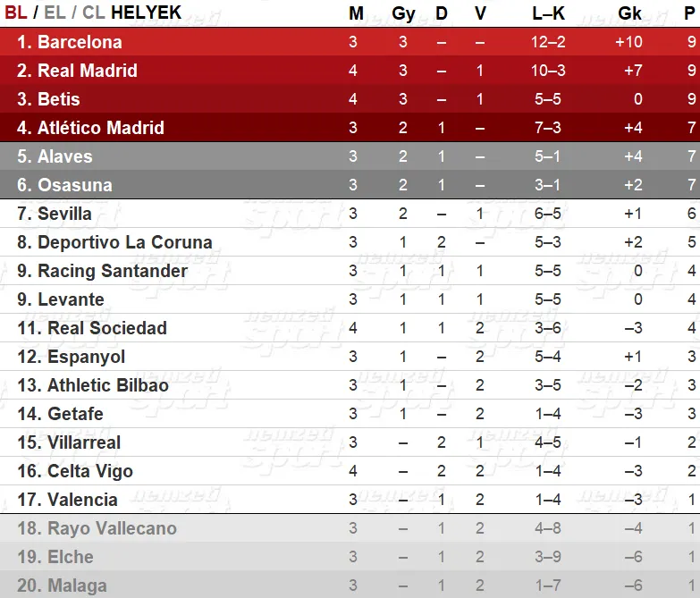Open the Alaves row in the table
This screenshot has width=700, height=598.
pyautogui.click(x=350, y=156)
